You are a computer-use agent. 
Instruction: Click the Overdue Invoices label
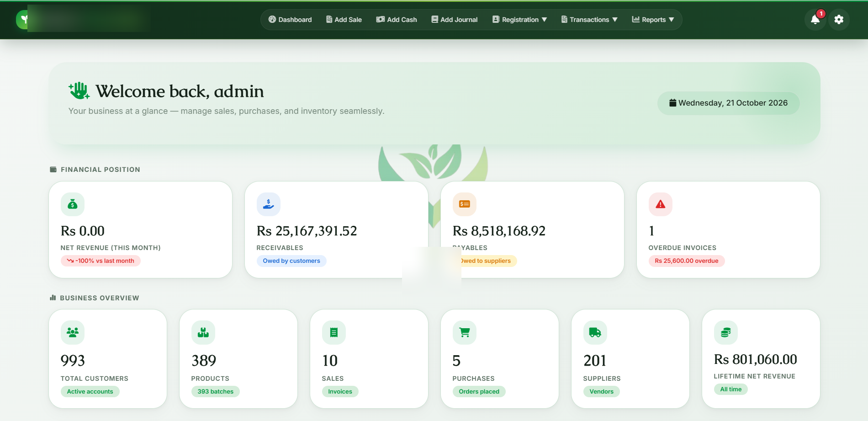[x=683, y=248]
